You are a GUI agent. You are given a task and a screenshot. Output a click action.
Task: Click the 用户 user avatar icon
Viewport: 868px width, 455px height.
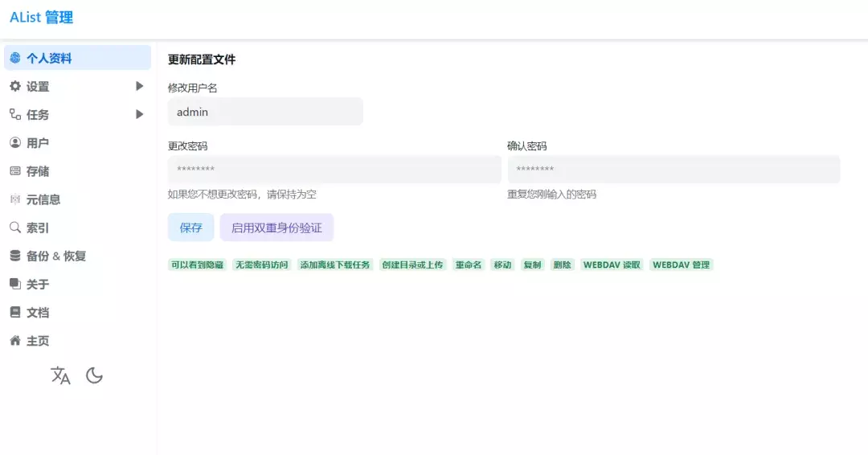(x=15, y=142)
